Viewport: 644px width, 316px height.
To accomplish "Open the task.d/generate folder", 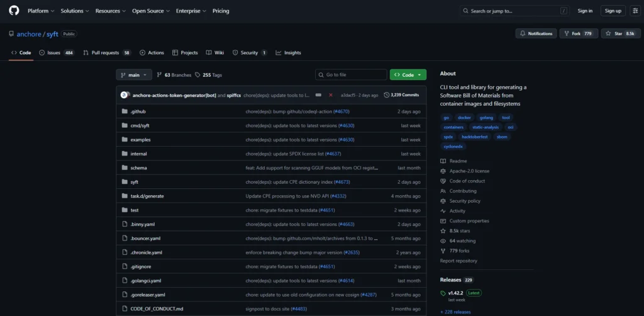I will pyautogui.click(x=147, y=196).
